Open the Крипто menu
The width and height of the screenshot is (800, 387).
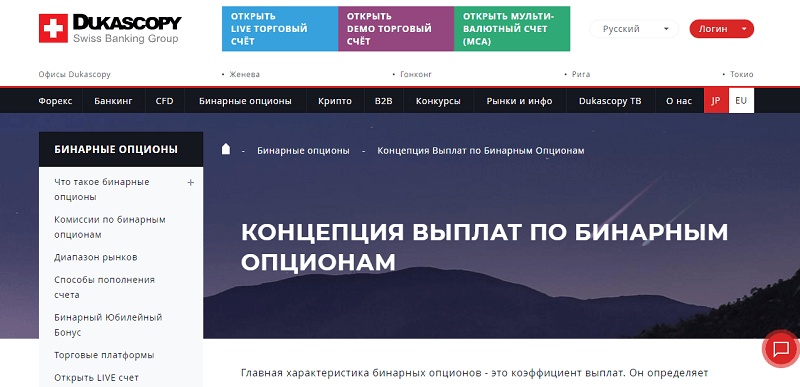click(x=335, y=101)
